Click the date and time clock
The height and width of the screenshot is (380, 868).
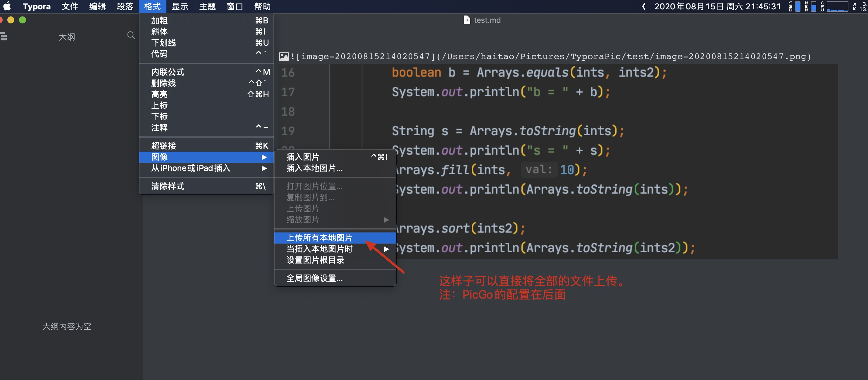point(717,6)
